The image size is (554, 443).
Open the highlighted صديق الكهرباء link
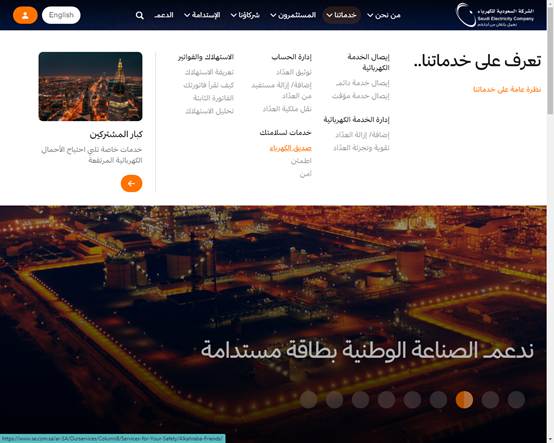click(290, 148)
